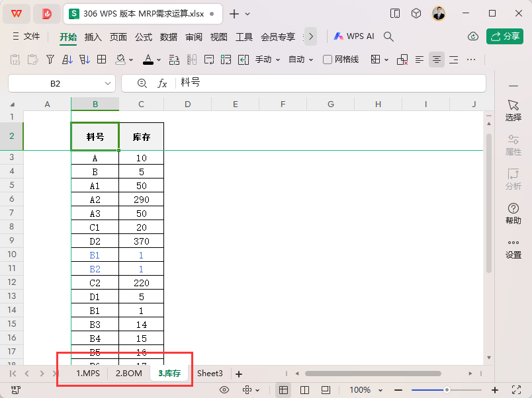
Task: Click the 选择 selection pane button
Action: point(513,110)
